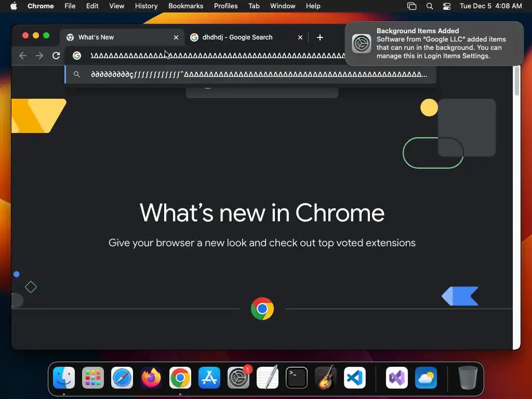Viewport: 532px width, 399px height.
Task: Open the View menu
Action: tap(117, 6)
